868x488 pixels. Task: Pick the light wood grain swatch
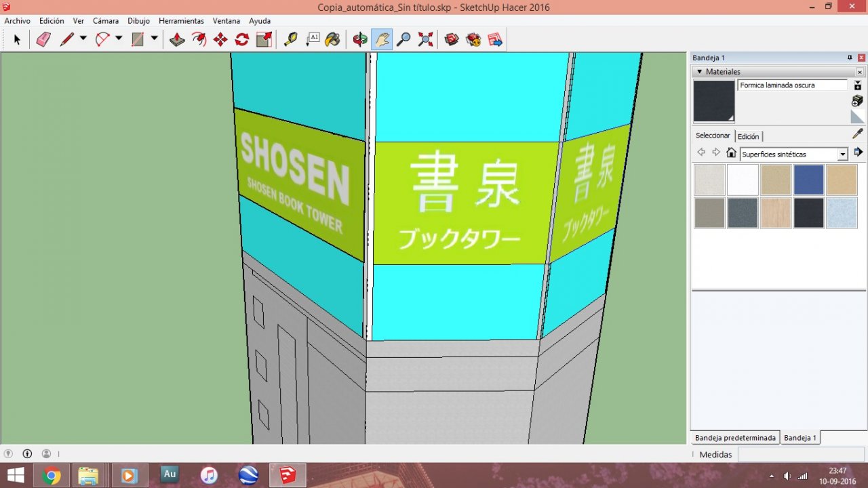[x=776, y=213]
